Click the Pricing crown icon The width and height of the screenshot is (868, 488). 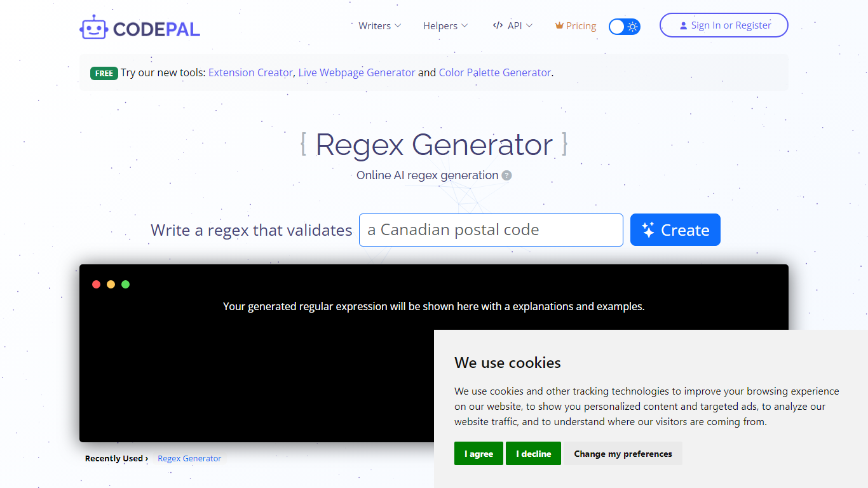coord(559,26)
